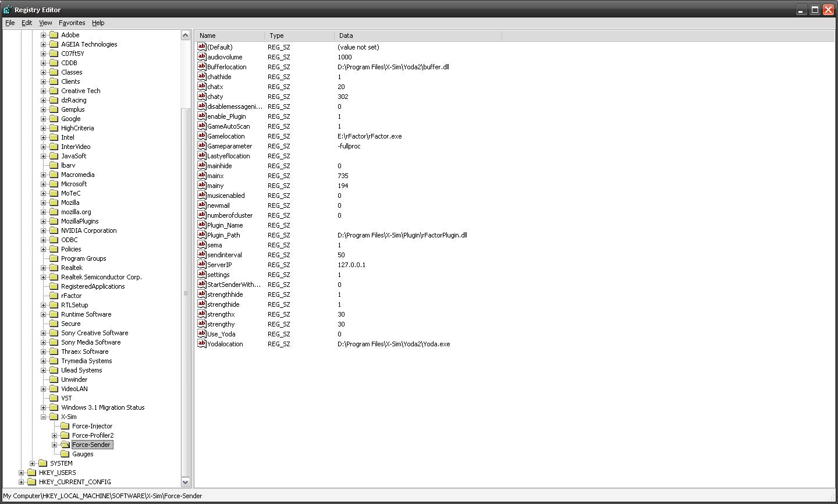This screenshot has height=504, width=838.
Task: Select the ServerIP value icon
Action: pyautogui.click(x=202, y=265)
